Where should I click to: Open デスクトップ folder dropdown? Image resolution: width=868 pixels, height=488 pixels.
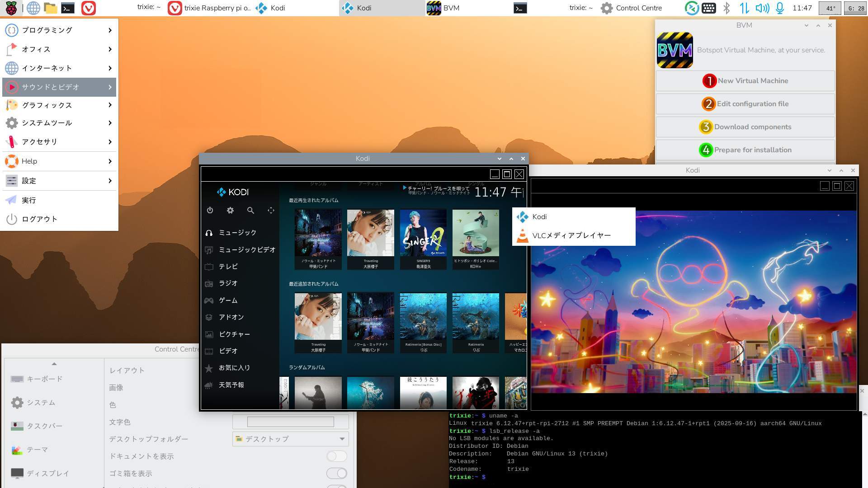290,439
